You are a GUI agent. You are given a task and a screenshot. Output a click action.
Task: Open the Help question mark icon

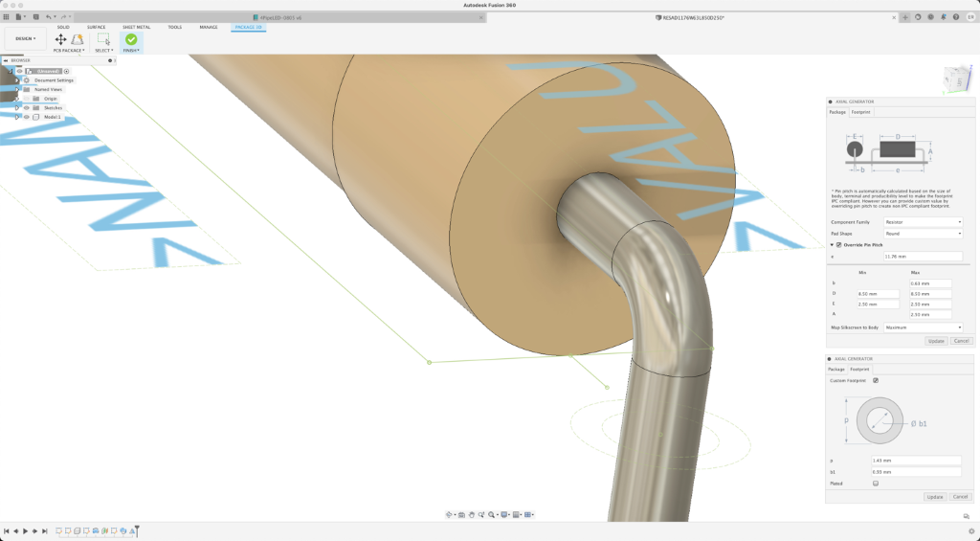pos(956,17)
